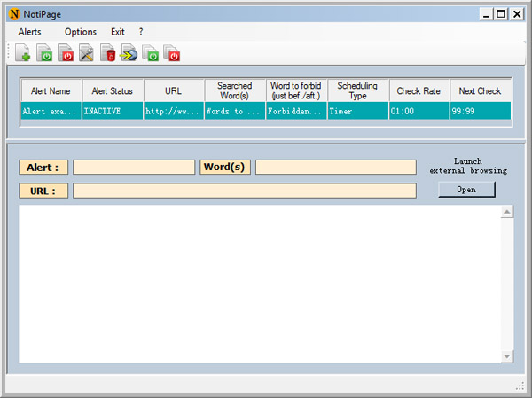Open the Options menu

[81, 32]
